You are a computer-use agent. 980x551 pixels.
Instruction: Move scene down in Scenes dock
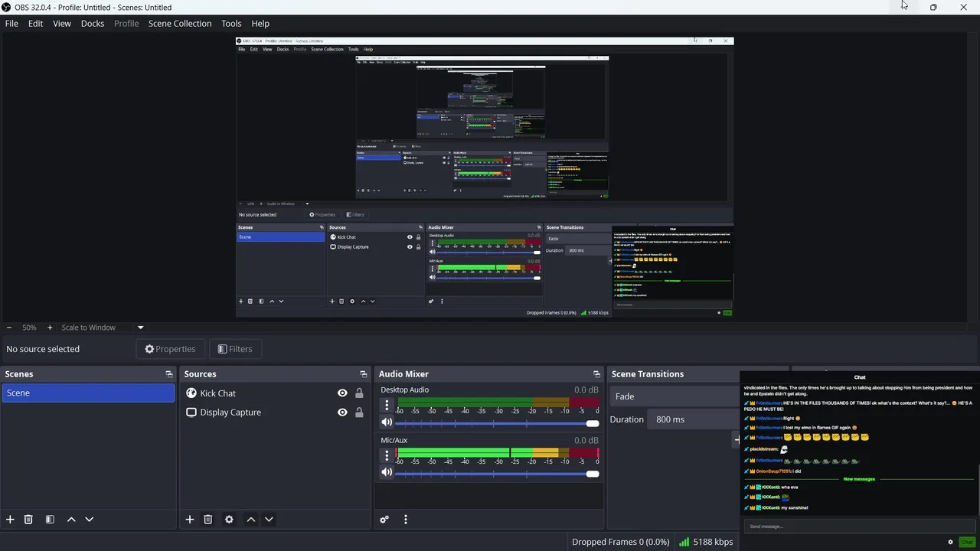click(x=89, y=519)
